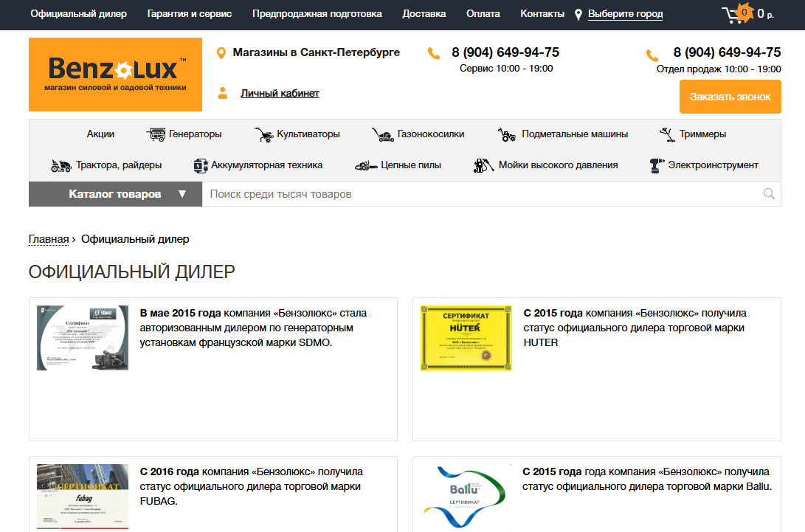Switch to the Контакты page
Image resolution: width=805 pixels, height=532 pixels.
pos(542,13)
